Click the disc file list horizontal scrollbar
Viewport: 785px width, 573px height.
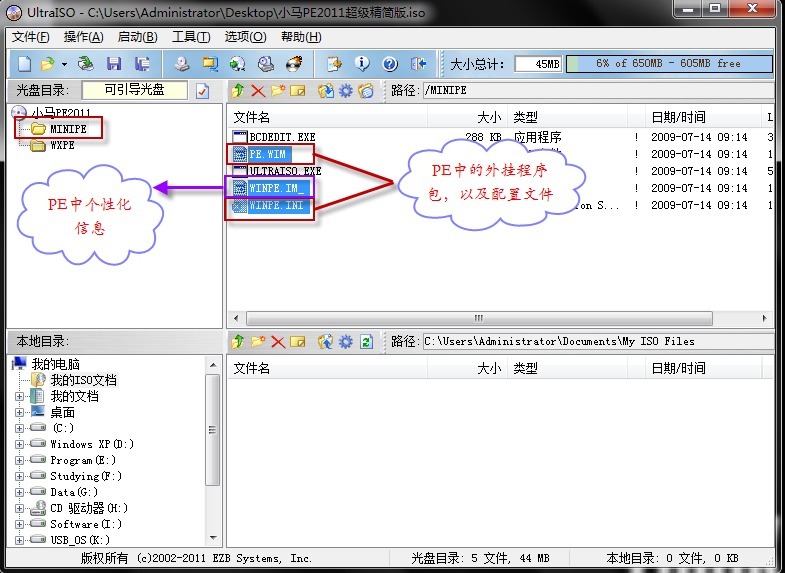479,318
